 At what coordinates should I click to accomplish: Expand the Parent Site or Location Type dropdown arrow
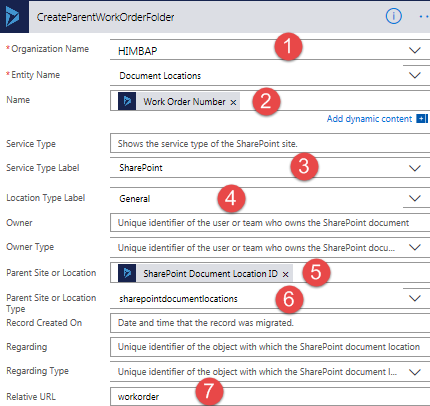pos(415,298)
